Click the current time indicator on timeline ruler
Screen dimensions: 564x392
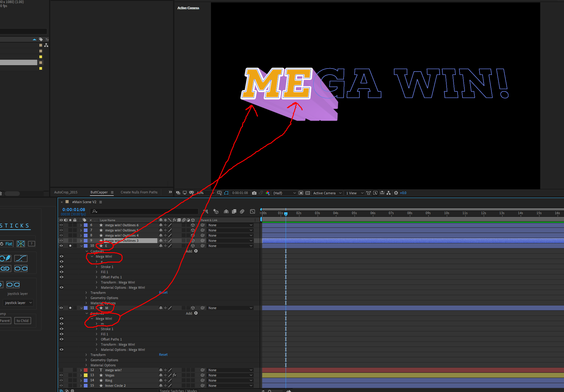click(286, 214)
